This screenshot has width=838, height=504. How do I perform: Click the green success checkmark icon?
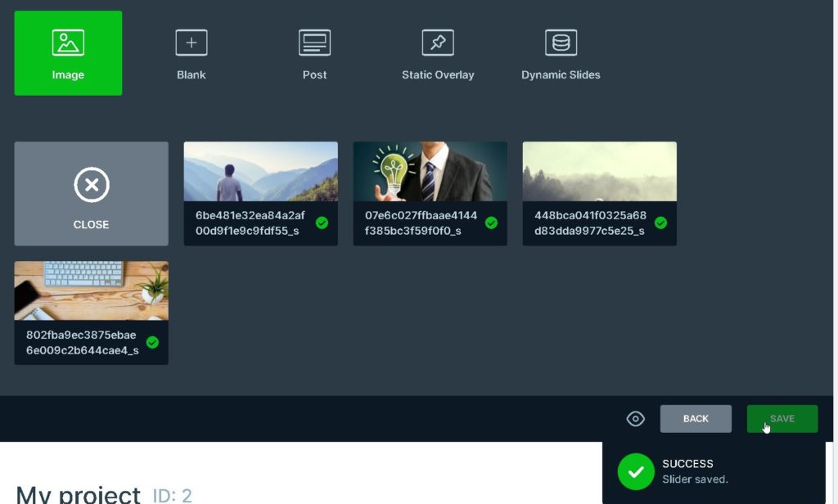pos(636,471)
